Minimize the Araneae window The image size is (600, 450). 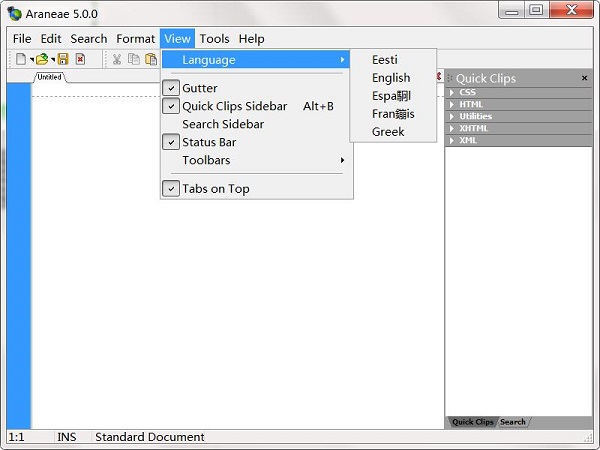[512, 10]
